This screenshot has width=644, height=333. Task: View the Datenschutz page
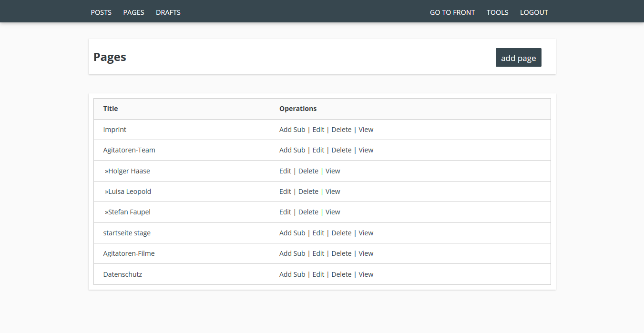pos(366,274)
